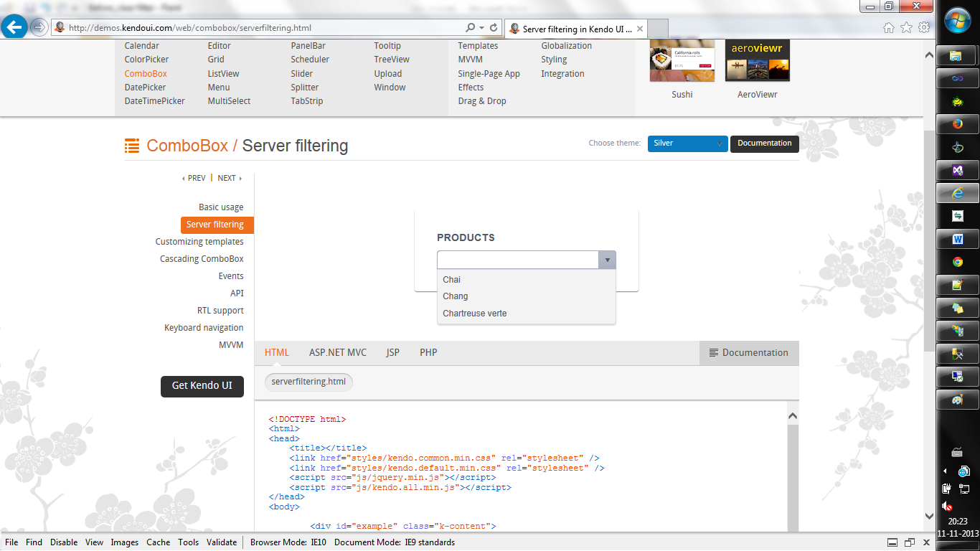The width and height of the screenshot is (980, 551).
Task: Switch to the PHP code tab
Action: coord(428,353)
